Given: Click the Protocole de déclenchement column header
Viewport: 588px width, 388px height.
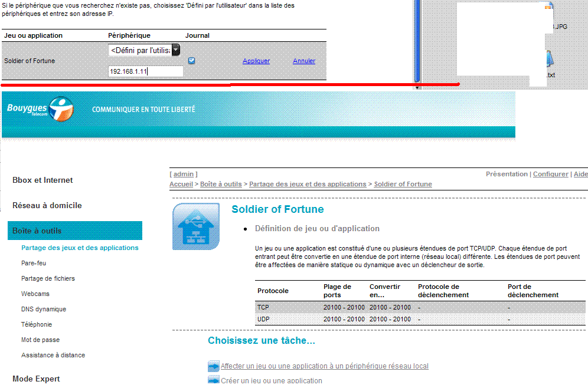Looking at the screenshot, I should click(x=443, y=291).
